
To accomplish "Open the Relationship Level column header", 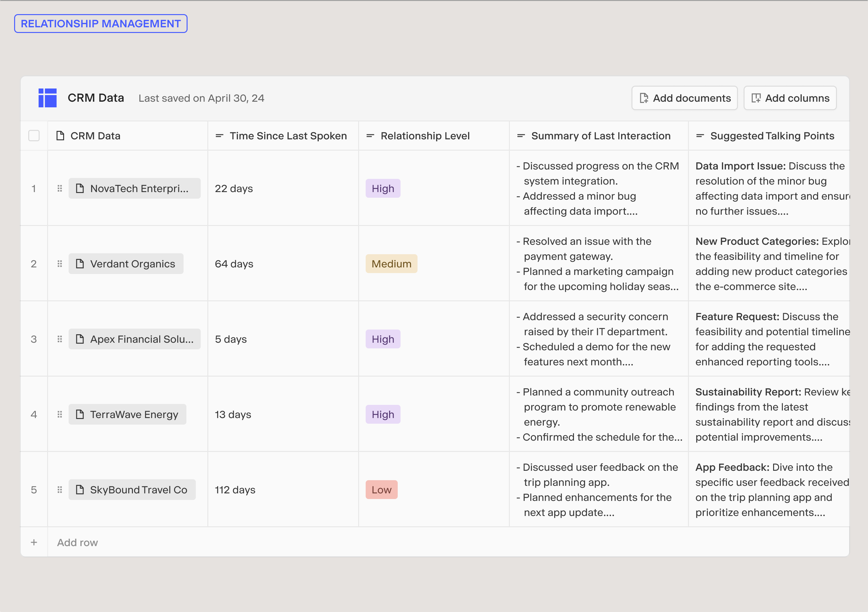I will click(425, 136).
